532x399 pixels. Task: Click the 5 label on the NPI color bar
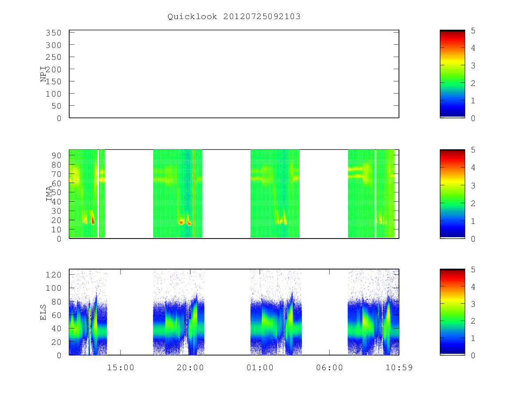[x=473, y=30]
